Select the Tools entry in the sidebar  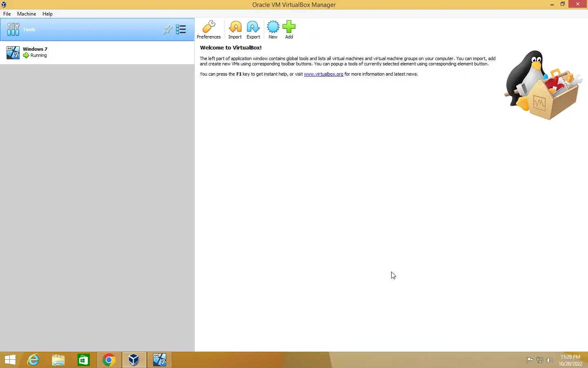97,29
